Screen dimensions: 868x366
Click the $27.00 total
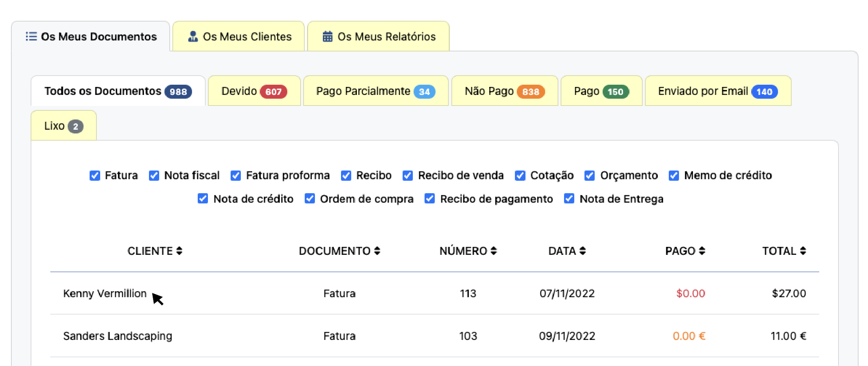(x=789, y=293)
